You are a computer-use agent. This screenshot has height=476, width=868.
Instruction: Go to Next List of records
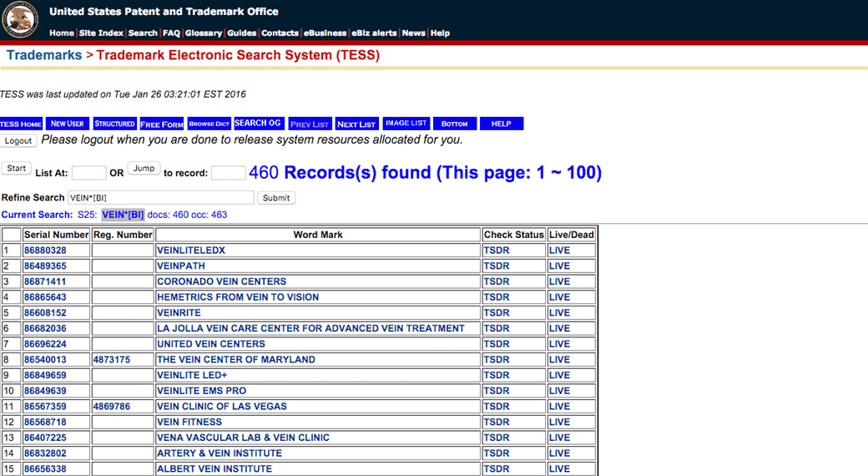coord(356,124)
